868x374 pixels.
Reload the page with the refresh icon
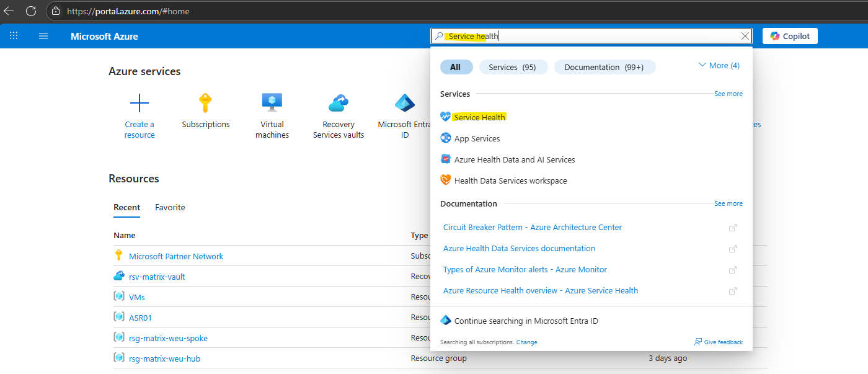click(31, 11)
